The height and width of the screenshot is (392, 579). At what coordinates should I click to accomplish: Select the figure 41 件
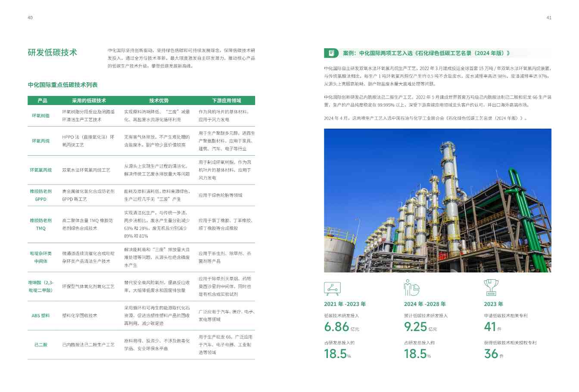(493, 327)
